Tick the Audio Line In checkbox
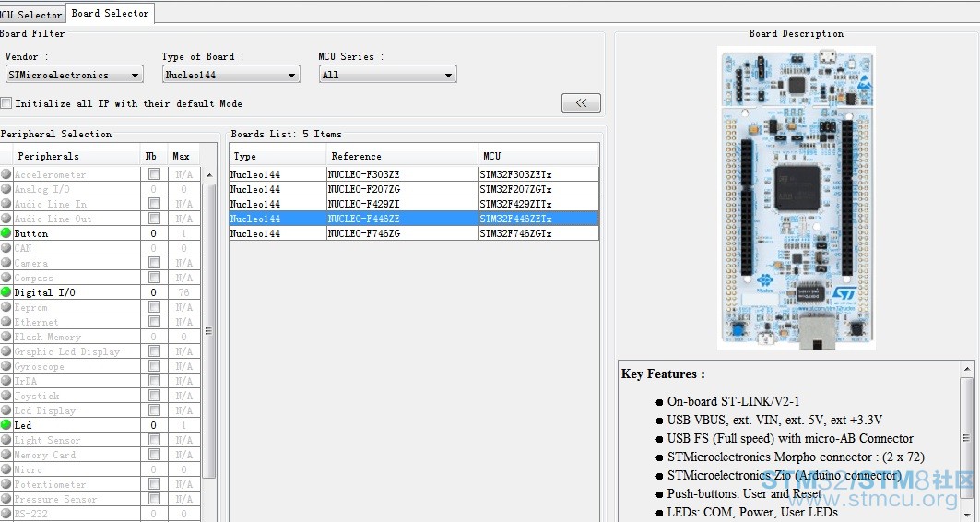Screen dimensions: 980x522 tap(154, 204)
